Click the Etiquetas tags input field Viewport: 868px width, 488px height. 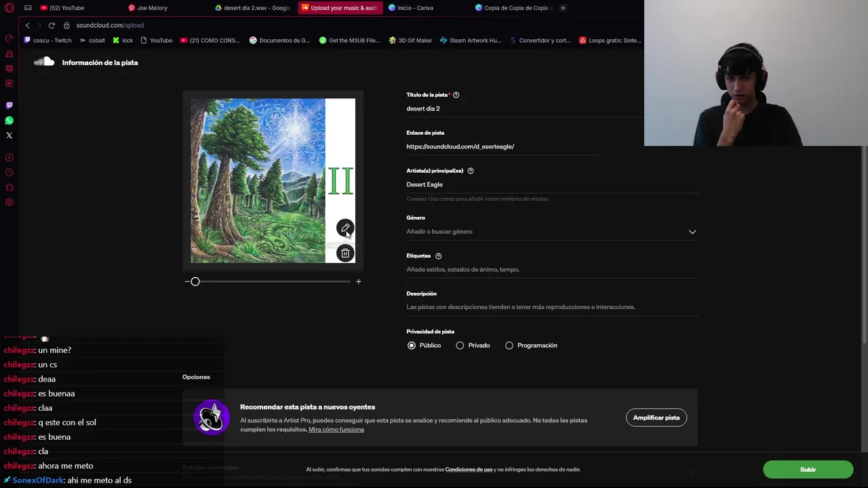(x=552, y=270)
